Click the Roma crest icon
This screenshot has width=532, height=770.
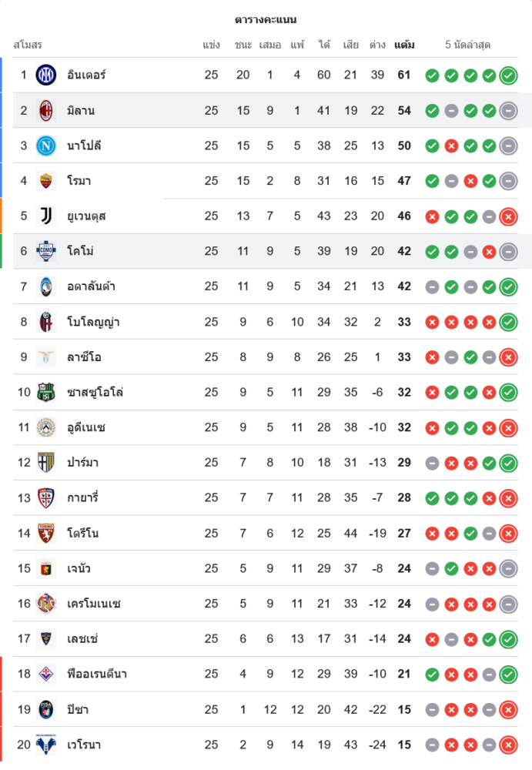point(46,181)
